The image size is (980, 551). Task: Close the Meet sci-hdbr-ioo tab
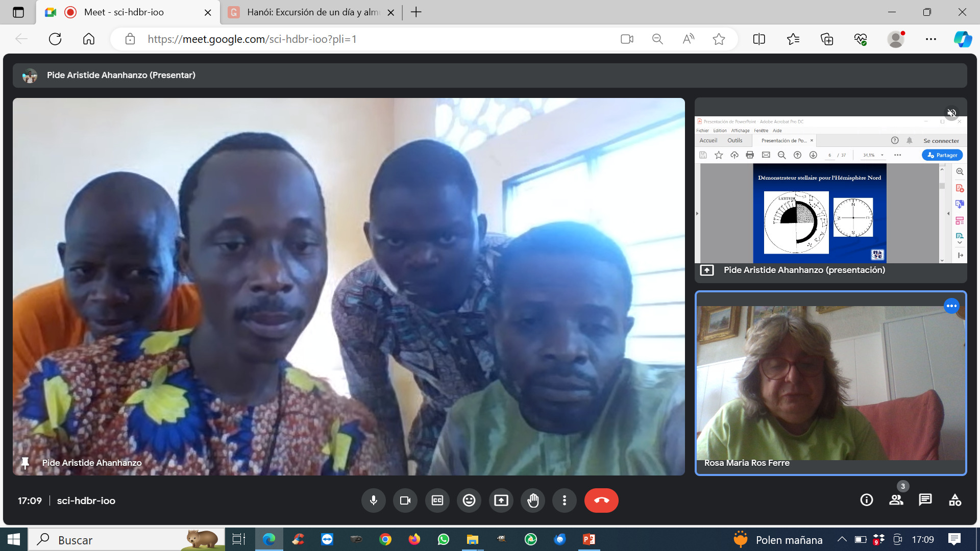pos(208,13)
